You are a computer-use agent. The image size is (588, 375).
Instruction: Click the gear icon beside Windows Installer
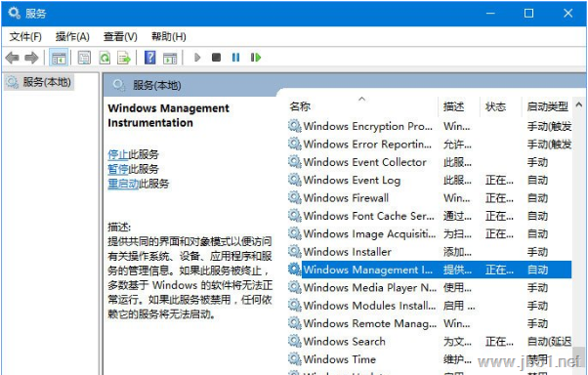pyautogui.click(x=294, y=252)
